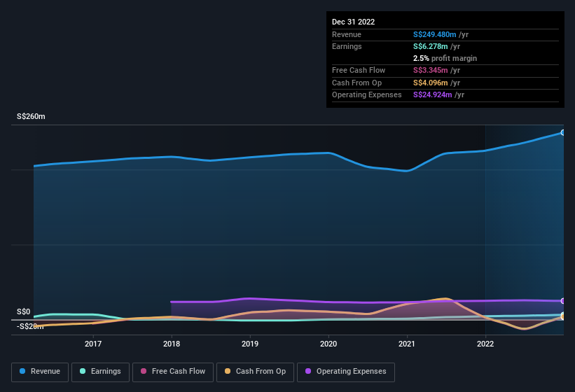
Task: Select the 2021 x-axis label
Action: click(407, 344)
